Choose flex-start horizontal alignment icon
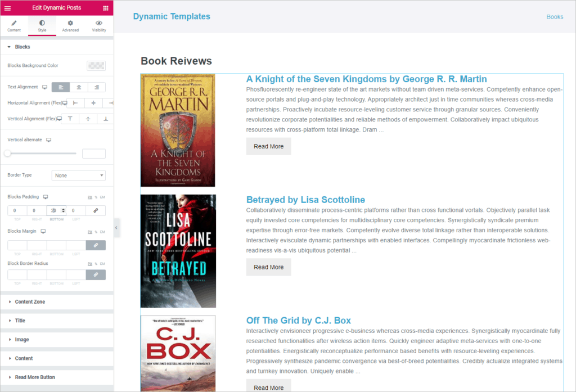 [75, 103]
